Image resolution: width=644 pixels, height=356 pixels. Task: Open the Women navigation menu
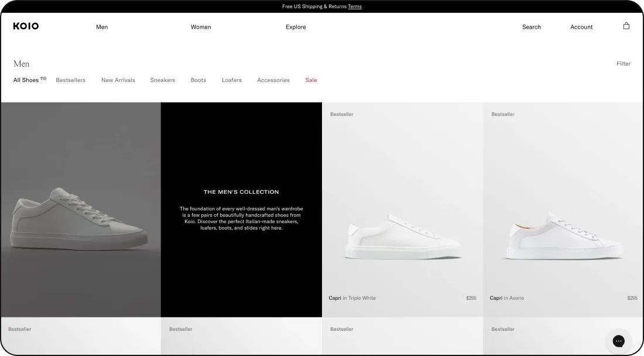coord(201,27)
